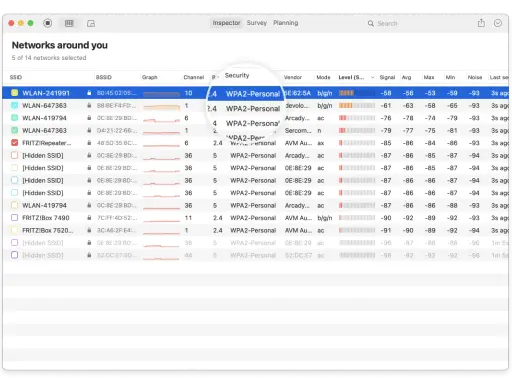Go to the Planning tab
This screenshot has width=512, height=384.
[286, 23]
